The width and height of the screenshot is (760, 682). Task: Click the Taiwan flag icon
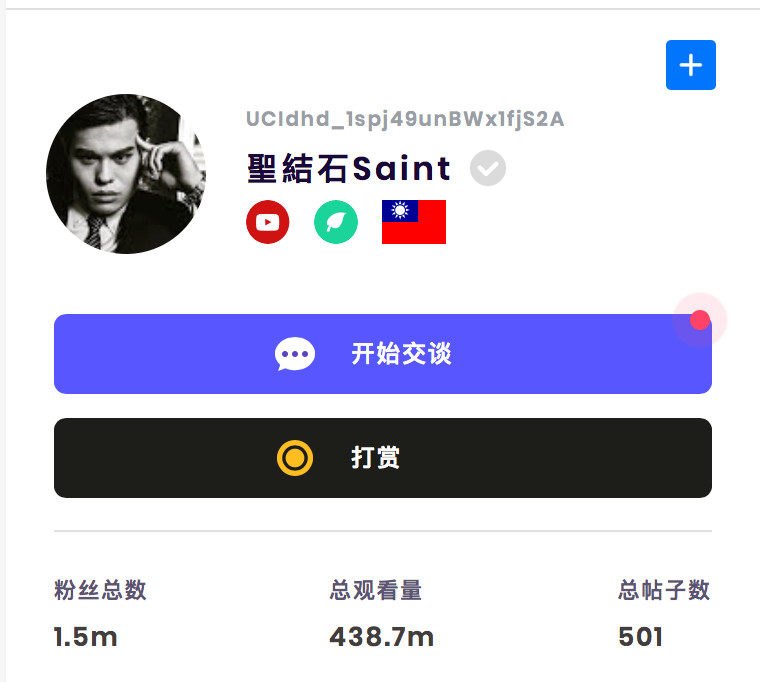click(x=414, y=222)
